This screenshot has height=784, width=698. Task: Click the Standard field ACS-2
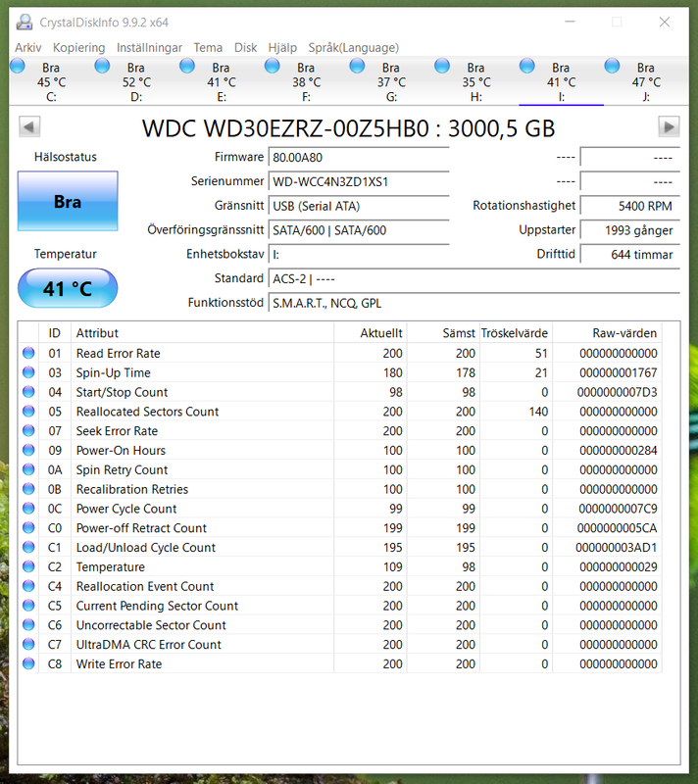(x=474, y=278)
